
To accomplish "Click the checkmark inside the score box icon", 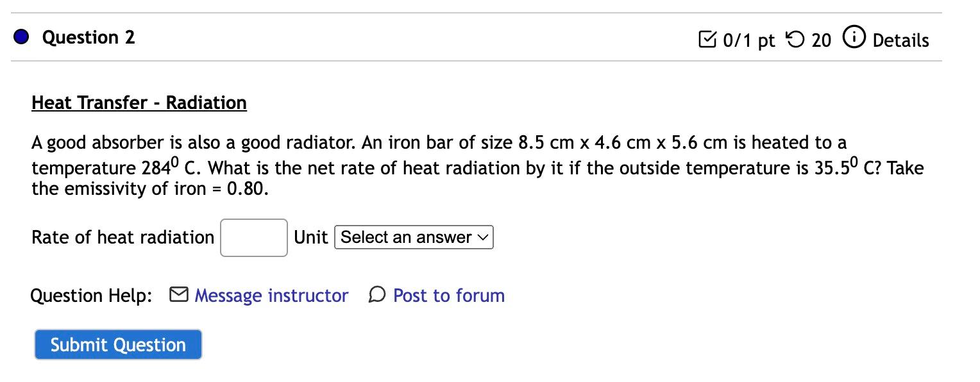I will tap(707, 40).
